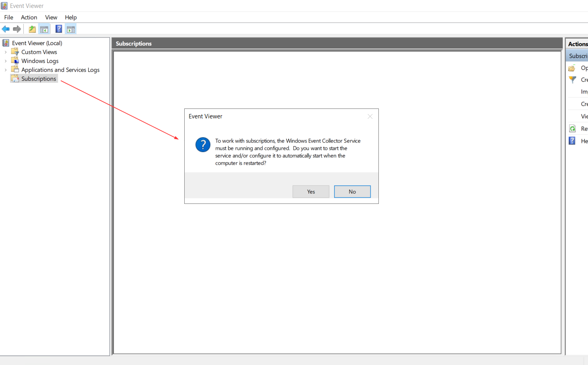Click No in the Event Viewer dialog
The height and width of the screenshot is (365, 588).
pyautogui.click(x=352, y=192)
